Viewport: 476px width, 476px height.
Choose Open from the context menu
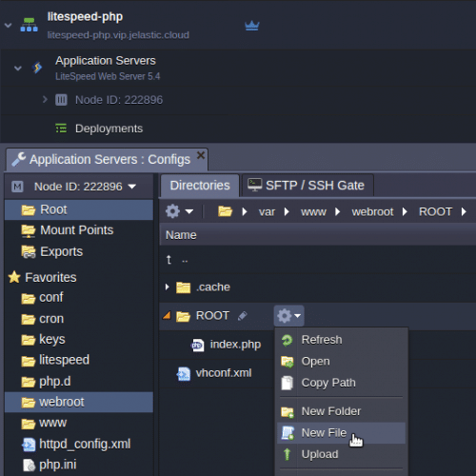coord(341,362)
